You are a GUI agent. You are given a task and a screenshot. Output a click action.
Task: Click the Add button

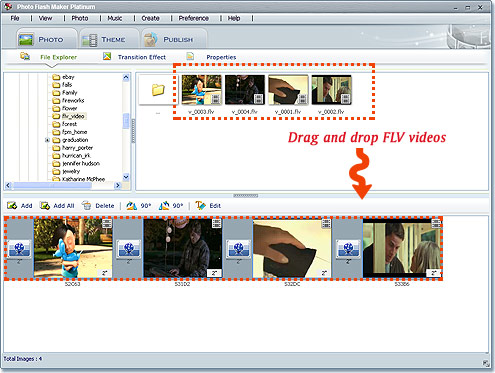coord(20,206)
